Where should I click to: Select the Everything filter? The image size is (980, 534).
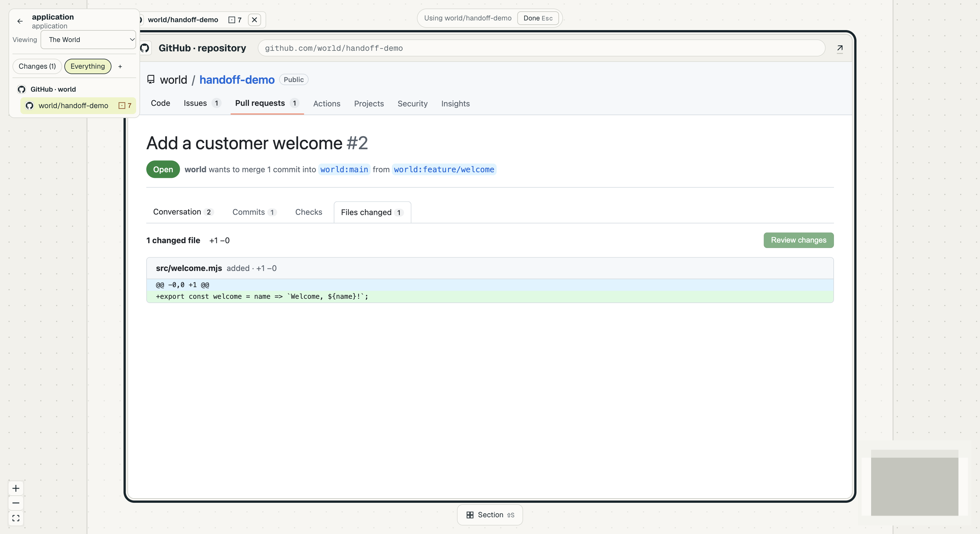pos(88,66)
